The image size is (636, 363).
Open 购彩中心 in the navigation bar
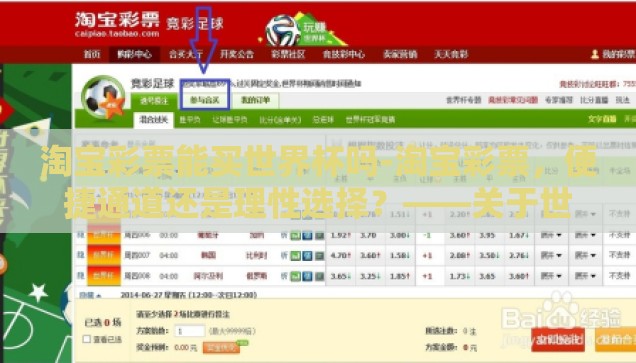click(134, 54)
